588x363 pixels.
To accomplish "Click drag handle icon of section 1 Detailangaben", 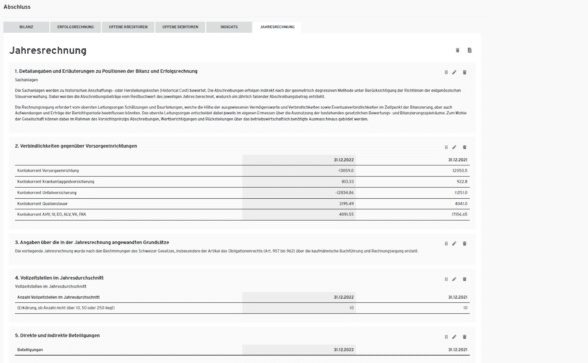I will tap(446, 72).
